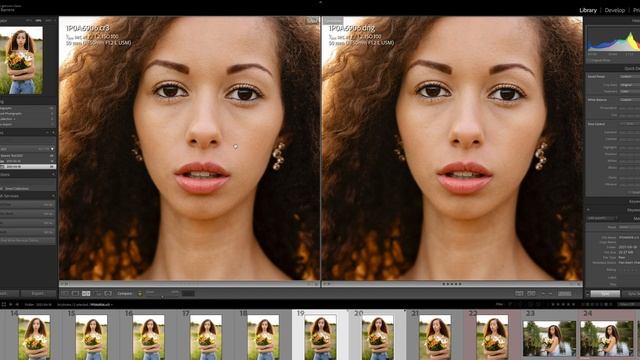
Task: Select filmstrip thumbnail number 20
Action: (378, 337)
